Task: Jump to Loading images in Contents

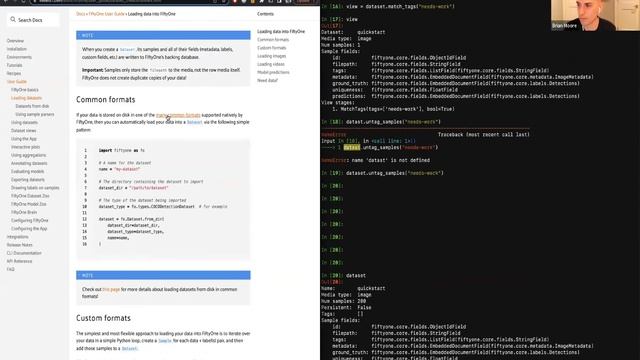Action: pyautogui.click(x=271, y=56)
